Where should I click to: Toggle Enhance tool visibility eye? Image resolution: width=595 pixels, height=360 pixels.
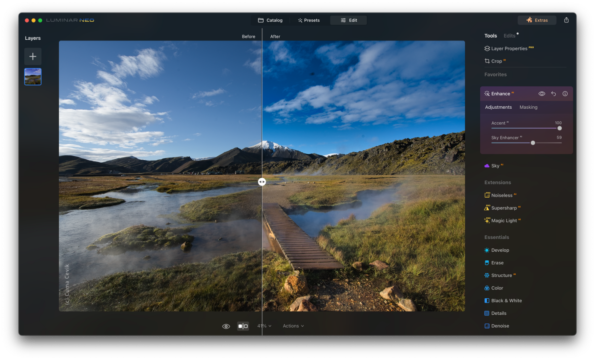(x=542, y=94)
